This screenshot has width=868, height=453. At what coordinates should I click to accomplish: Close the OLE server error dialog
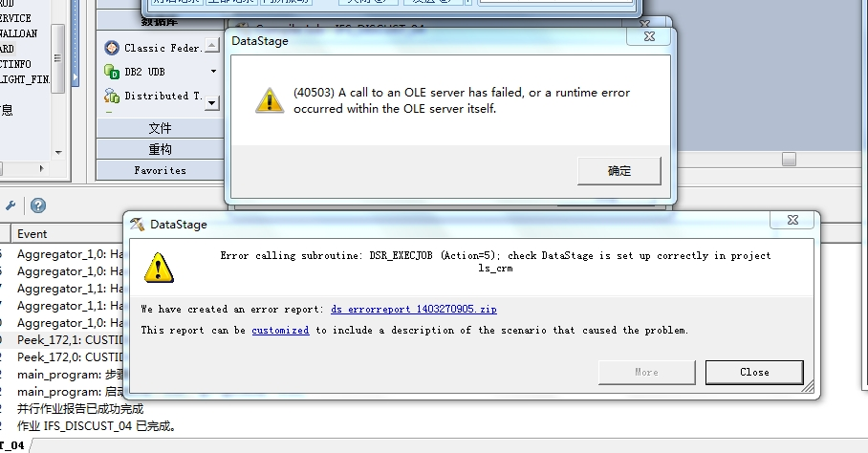(x=649, y=36)
